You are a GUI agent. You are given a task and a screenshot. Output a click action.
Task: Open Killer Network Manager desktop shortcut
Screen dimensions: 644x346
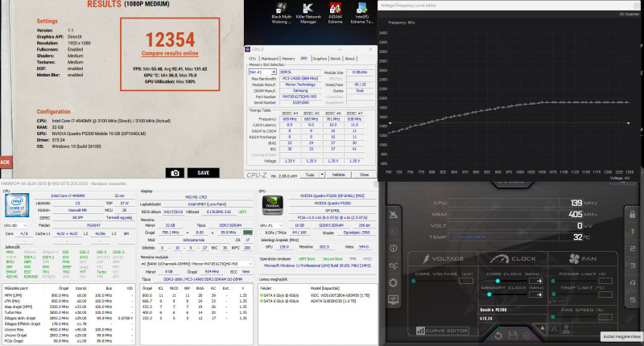click(x=308, y=14)
